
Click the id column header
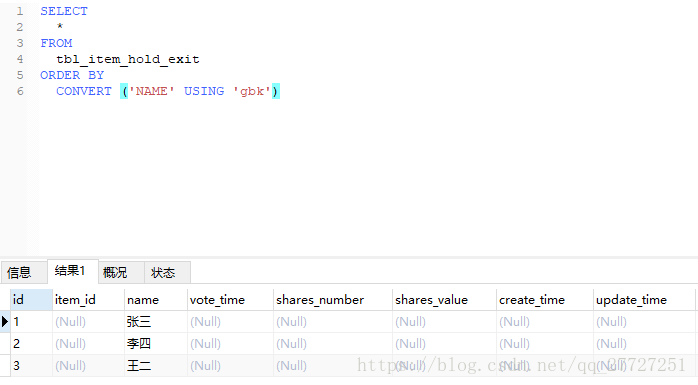click(31, 300)
